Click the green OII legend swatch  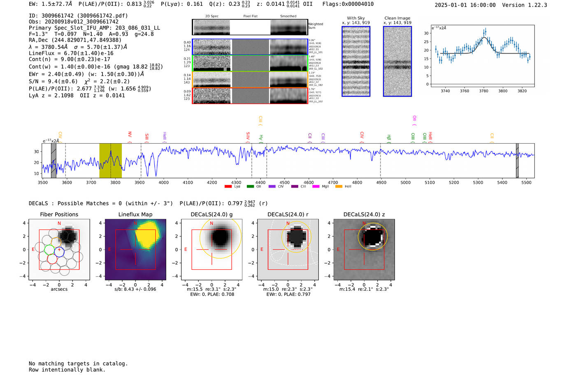(250, 187)
